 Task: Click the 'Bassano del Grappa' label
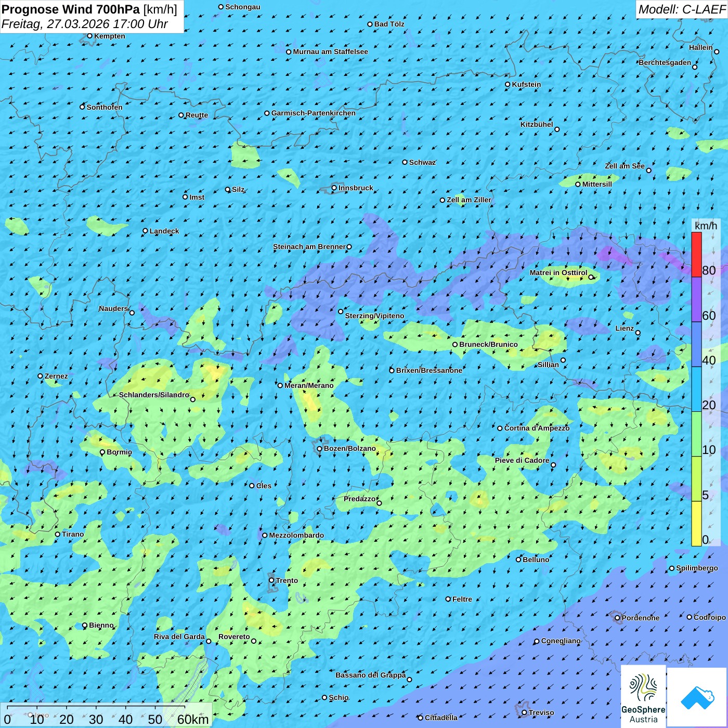click(x=370, y=675)
